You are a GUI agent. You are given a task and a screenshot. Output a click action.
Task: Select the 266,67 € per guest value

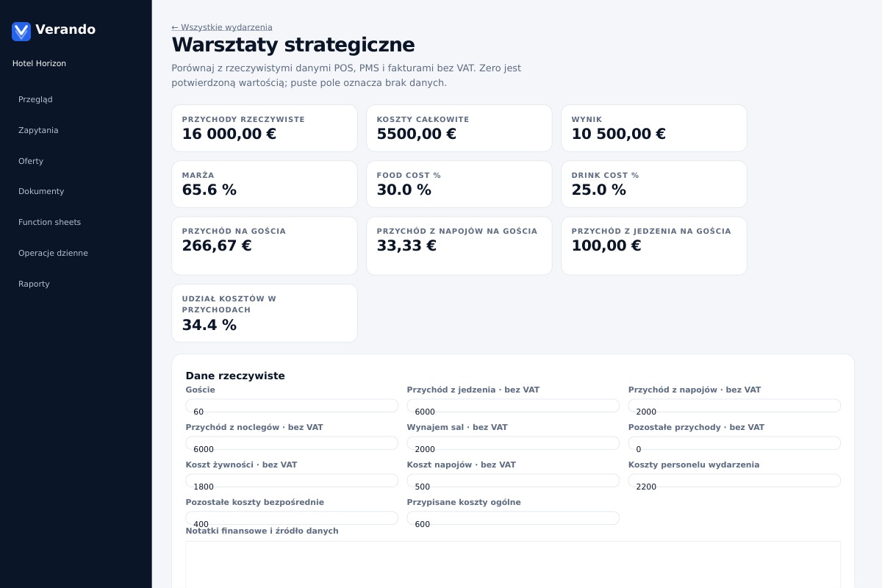click(217, 245)
